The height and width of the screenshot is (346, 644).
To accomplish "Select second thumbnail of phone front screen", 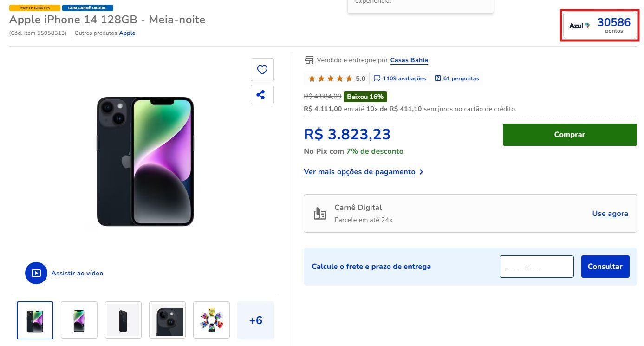I will [79, 320].
